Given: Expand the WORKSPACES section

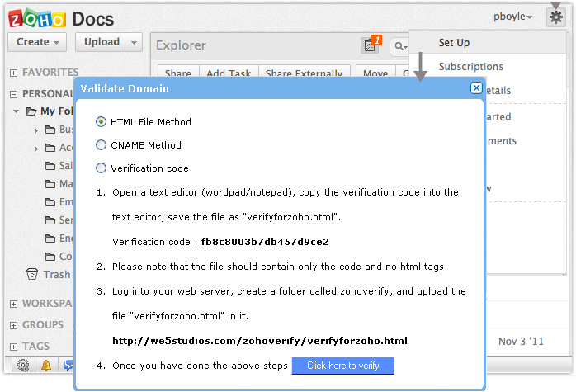Looking at the screenshot, I should click(13, 304).
